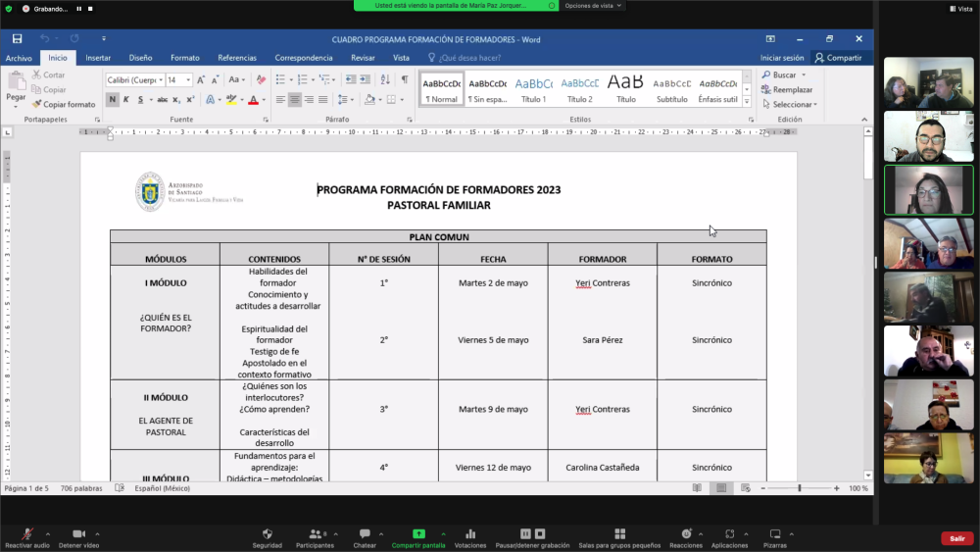Screen dimensions: 980x552
Task: Decrease paragraph indent
Action: (351, 79)
